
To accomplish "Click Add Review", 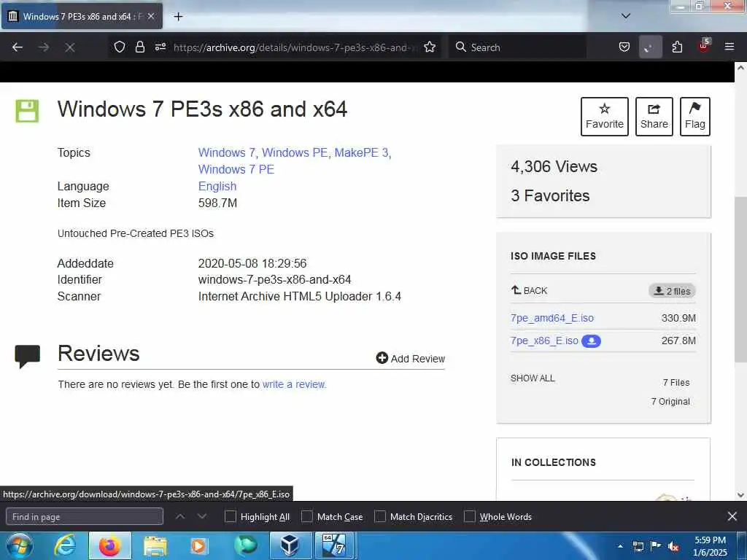I will coord(410,359).
